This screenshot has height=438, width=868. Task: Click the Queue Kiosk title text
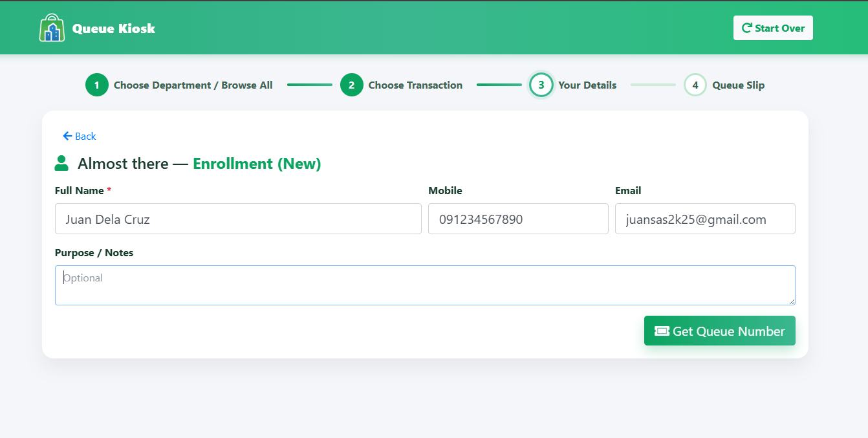click(x=114, y=28)
